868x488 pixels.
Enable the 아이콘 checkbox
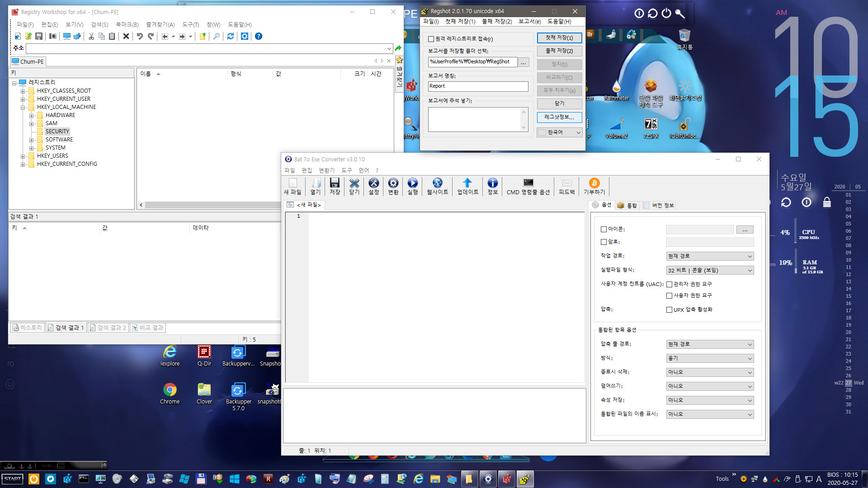604,230
